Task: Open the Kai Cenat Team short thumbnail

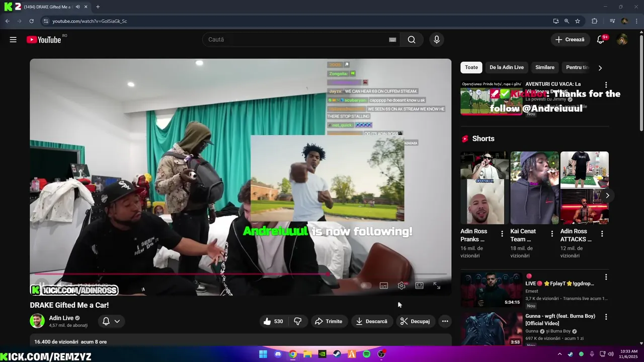Action: 534,188
